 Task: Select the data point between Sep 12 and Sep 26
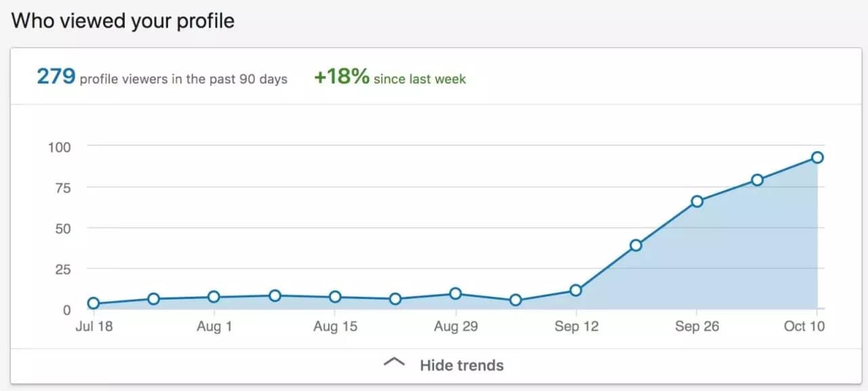[636, 244]
